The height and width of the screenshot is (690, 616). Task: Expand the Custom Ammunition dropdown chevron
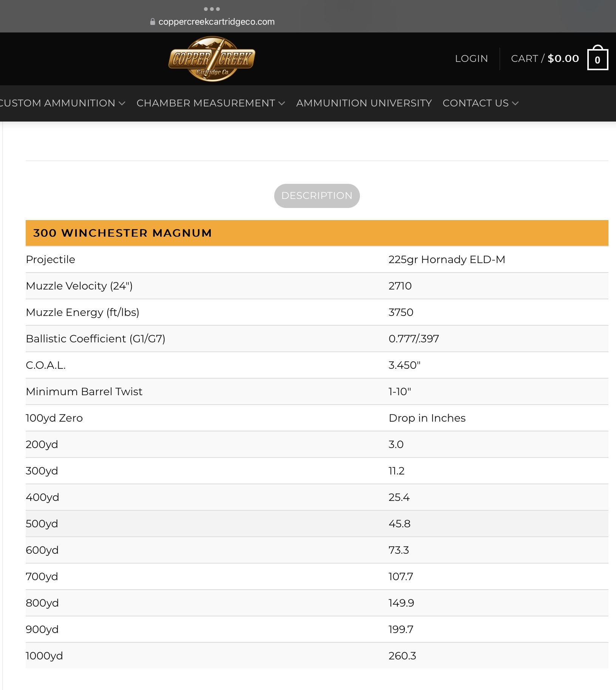[x=122, y=103]
